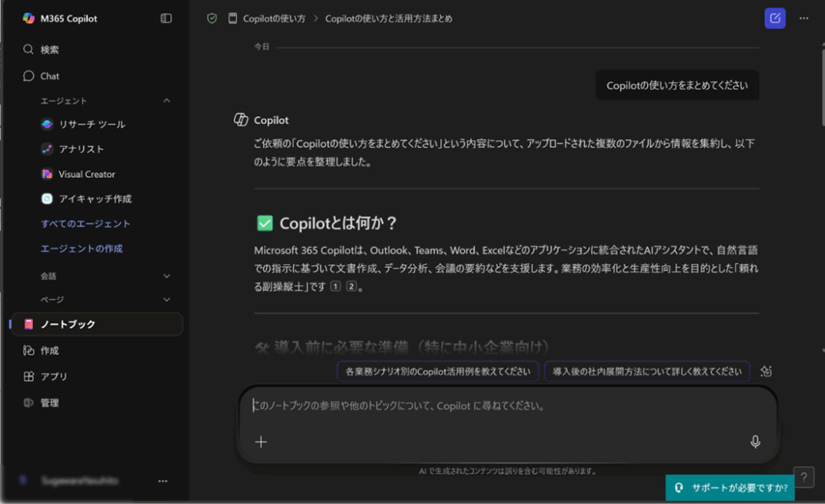Open citation reference 2
This screenshot has width=825, height=504.
click(351, 287)
